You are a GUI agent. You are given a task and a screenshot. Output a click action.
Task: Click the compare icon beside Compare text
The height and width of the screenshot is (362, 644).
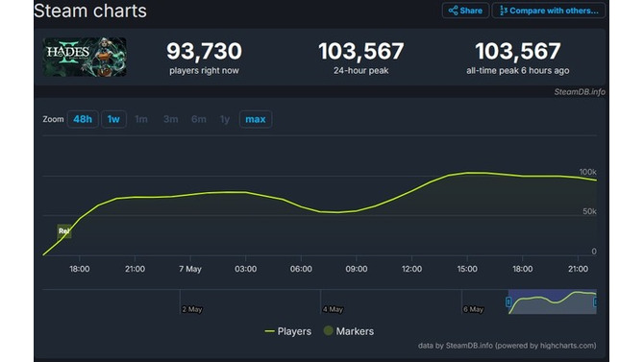(x=503, y=11)
